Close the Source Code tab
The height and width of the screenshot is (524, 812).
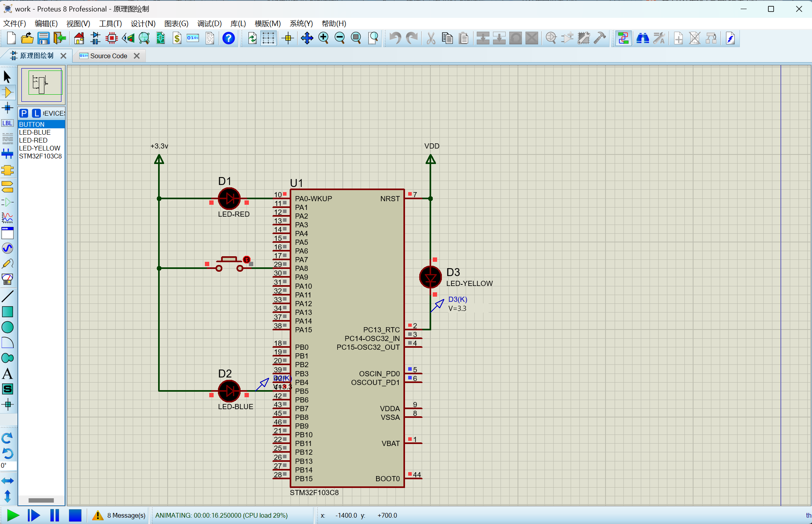pyautogui.click(x=137, y=56)
